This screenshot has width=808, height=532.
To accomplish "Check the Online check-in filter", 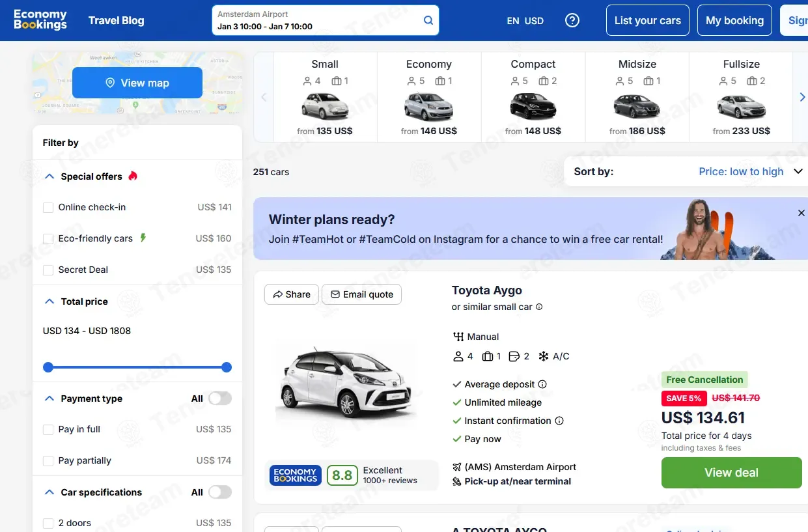I will click(x=48, y=208).
